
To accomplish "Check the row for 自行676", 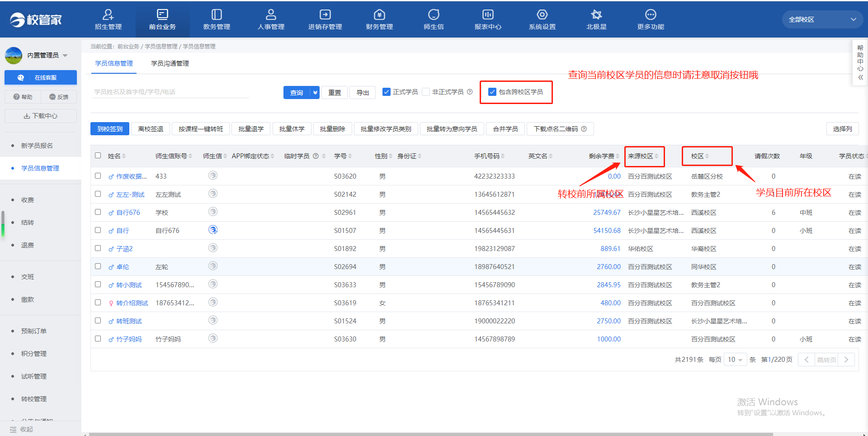I will coord(98,212).
